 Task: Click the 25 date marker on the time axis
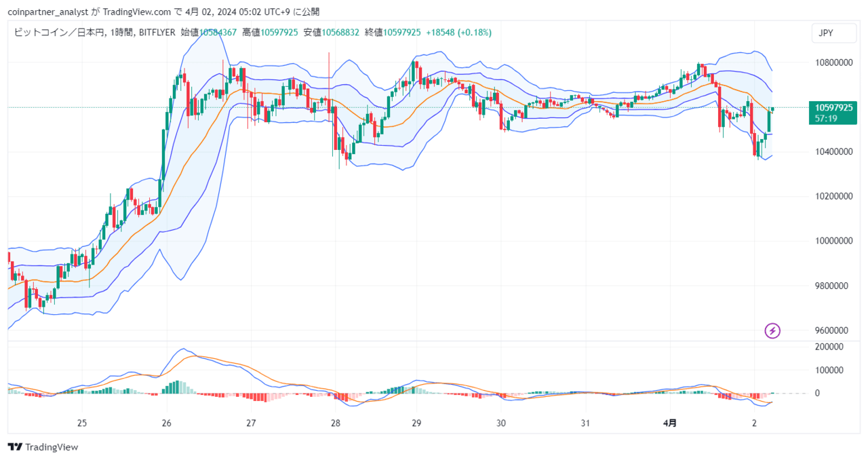(x=82, y=423)
